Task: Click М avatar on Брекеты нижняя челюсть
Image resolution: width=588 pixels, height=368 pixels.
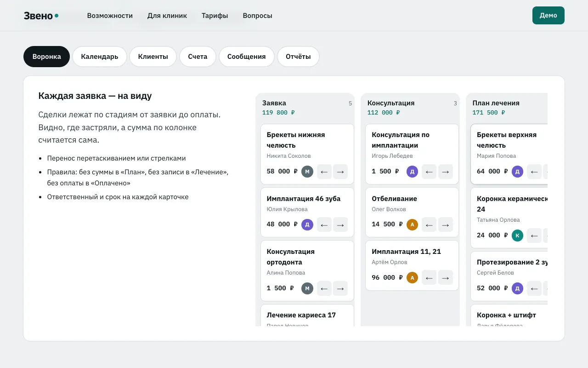Action: 307,172
